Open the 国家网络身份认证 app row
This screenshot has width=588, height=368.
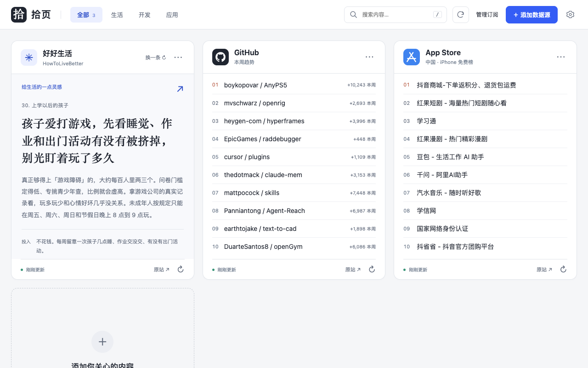click(485, 229)
